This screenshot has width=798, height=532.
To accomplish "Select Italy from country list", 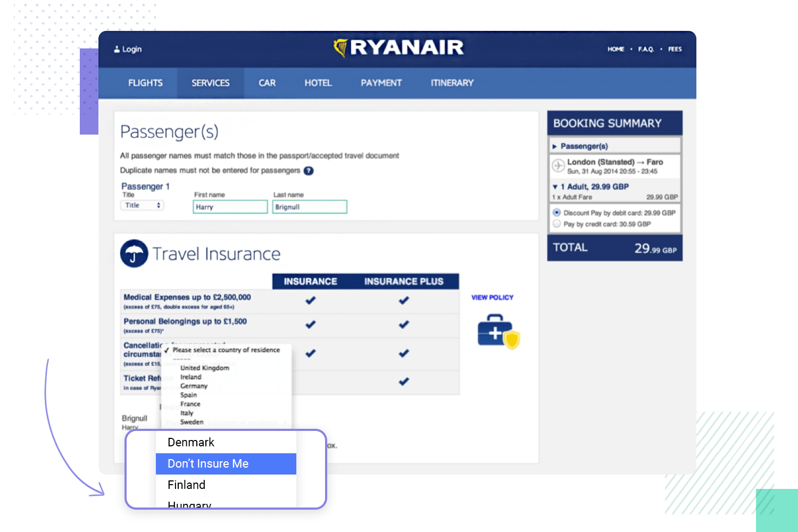I will point(187,413).
